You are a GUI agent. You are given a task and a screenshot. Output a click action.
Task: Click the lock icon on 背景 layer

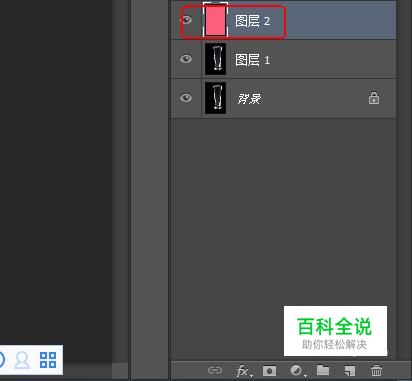[374, 98]
